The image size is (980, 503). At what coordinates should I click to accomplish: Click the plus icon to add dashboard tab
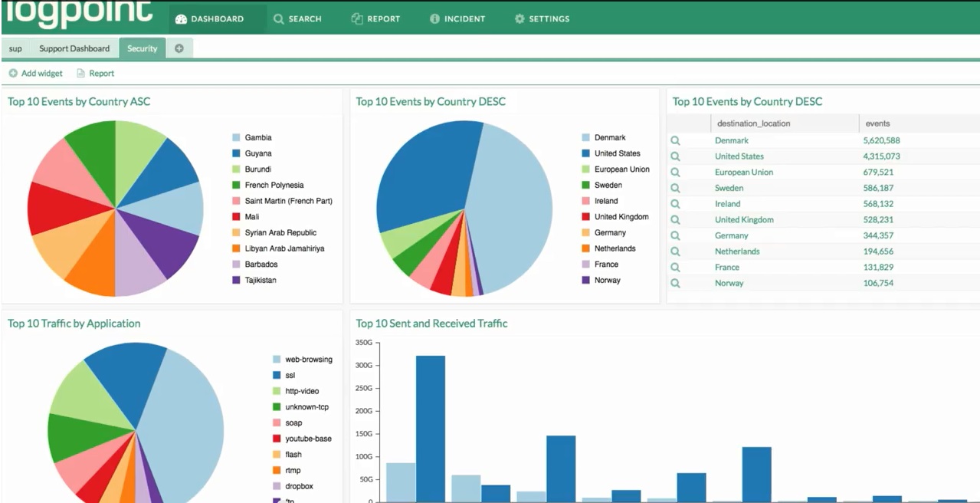click(x=179, y=48)
